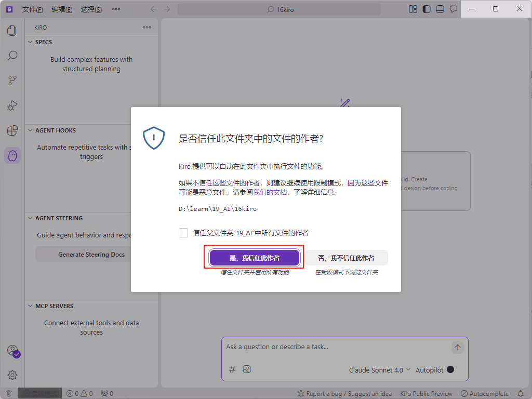Open the Explorer view icon
The width and height of the screenshot is (532, 399).
[x=12, y=30]
